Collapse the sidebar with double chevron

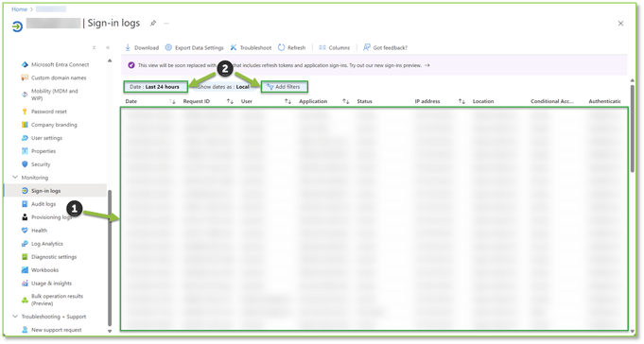pos(108,47)
